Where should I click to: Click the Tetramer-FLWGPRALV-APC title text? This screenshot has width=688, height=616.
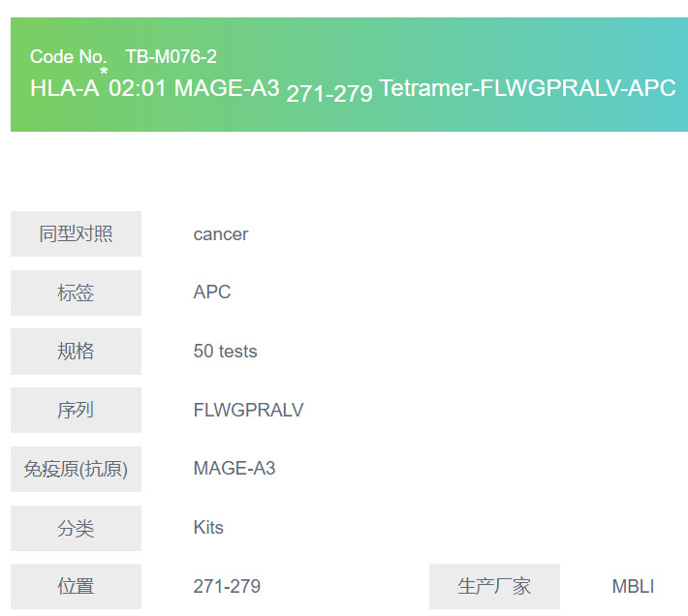527,89
